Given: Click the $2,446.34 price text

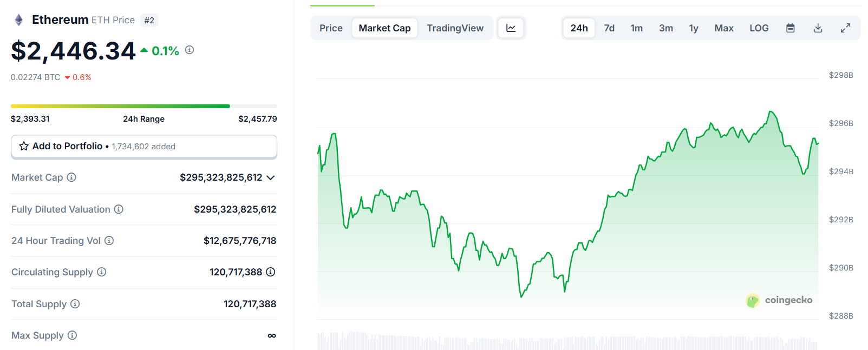Looking at the screenshot, I should [73, 51].
